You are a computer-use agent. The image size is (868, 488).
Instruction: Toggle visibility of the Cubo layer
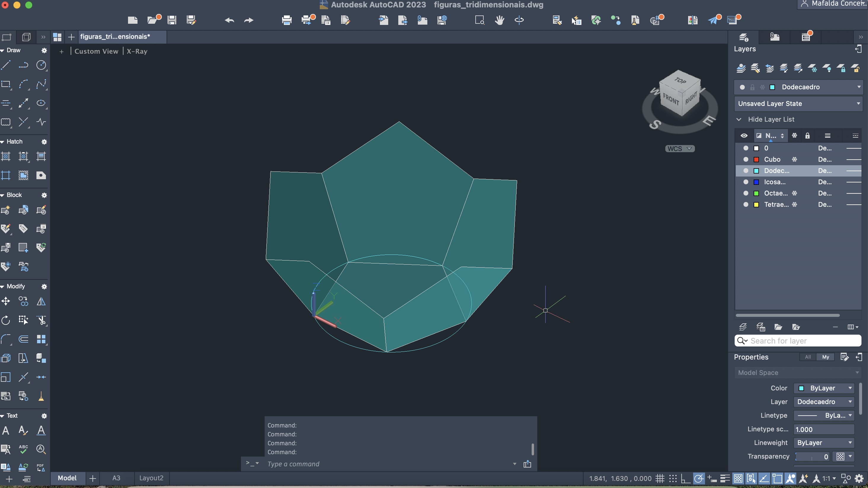tap(746, 159)
